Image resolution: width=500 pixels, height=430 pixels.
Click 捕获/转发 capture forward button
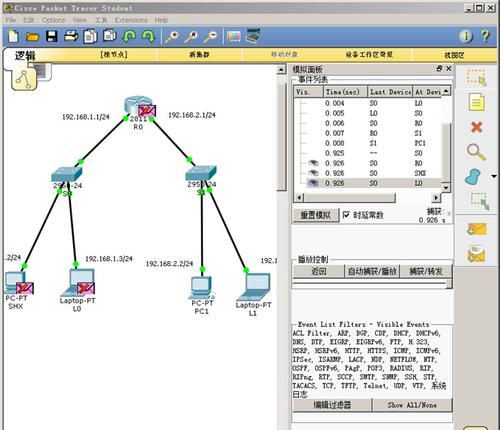[426, 271]
